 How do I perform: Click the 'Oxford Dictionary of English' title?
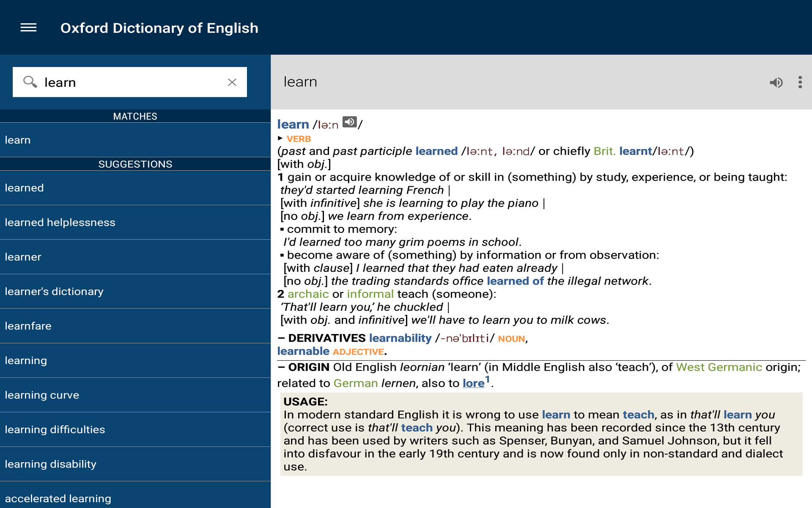(159, 28)
